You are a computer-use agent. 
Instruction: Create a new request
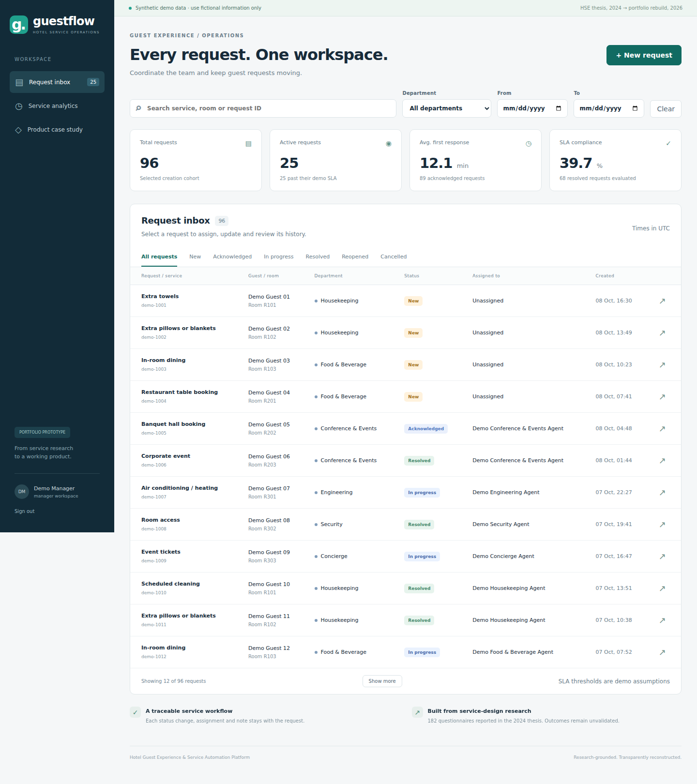(644, 55)
